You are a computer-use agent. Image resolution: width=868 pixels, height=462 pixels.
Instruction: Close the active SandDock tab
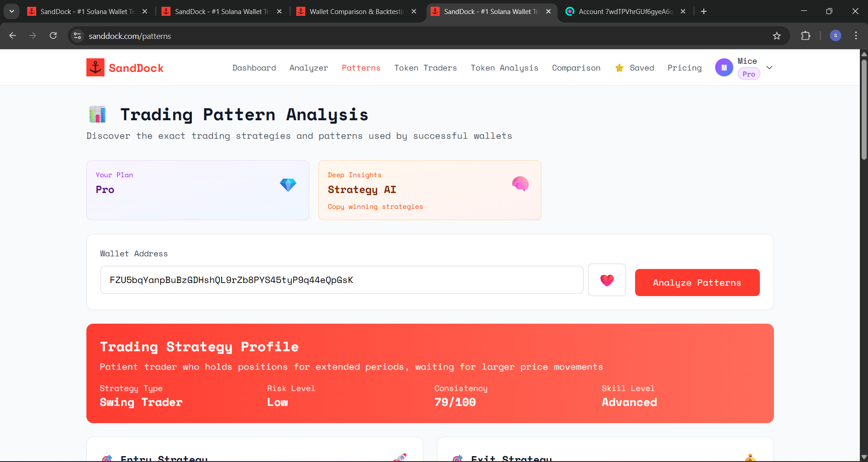[x=548, y=11]
